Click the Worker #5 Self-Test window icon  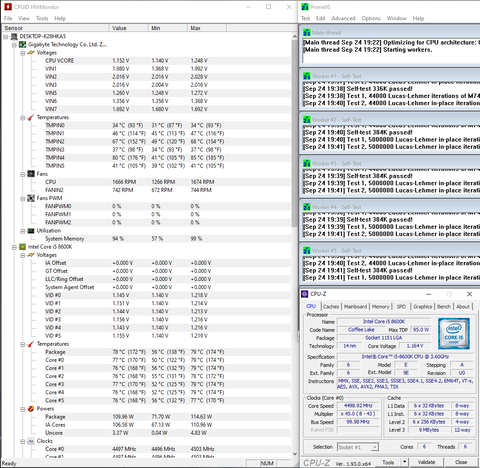pos(307,251)
